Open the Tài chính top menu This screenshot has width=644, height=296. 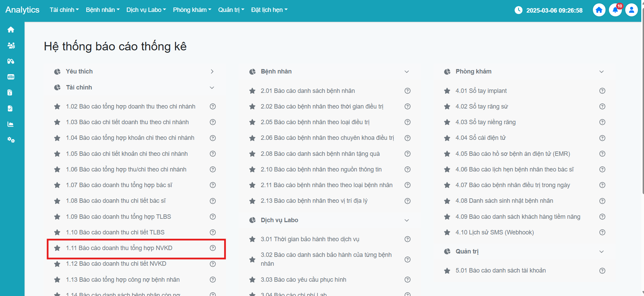(x=64, y=10)
